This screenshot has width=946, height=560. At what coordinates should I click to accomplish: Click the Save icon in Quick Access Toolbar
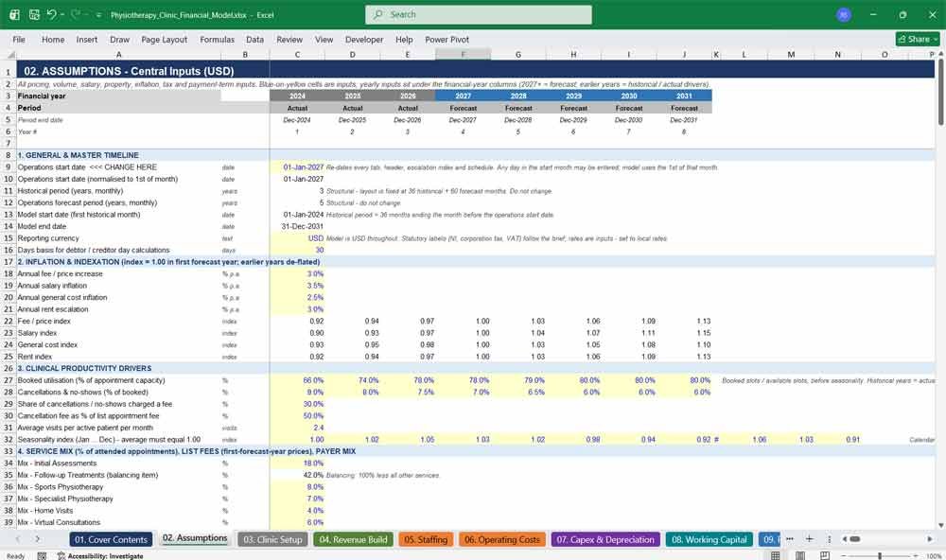34,14
